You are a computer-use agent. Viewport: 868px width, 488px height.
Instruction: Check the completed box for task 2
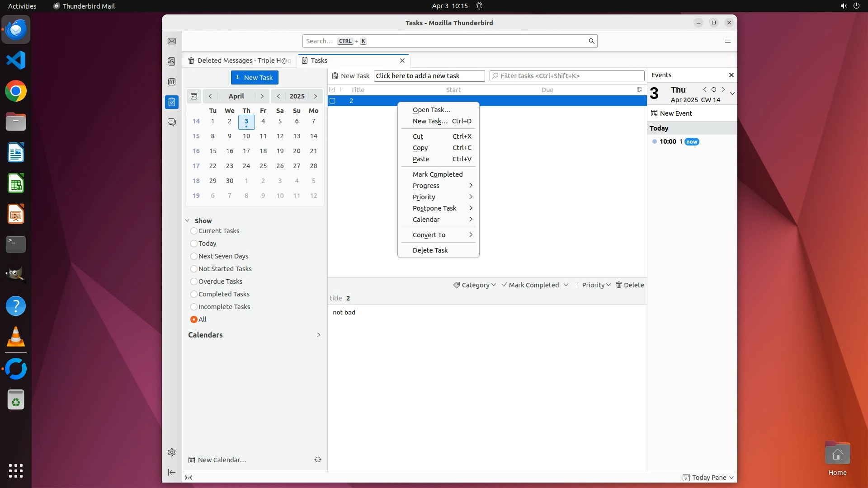(332, 101)
